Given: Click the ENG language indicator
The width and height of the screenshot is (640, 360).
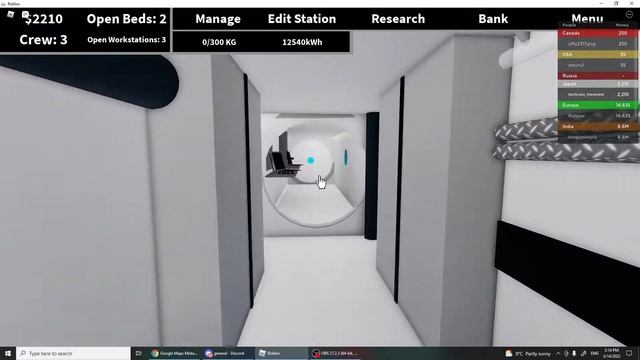Looking at the screenshot, I should pyautogui.click(x=595, y=353).
